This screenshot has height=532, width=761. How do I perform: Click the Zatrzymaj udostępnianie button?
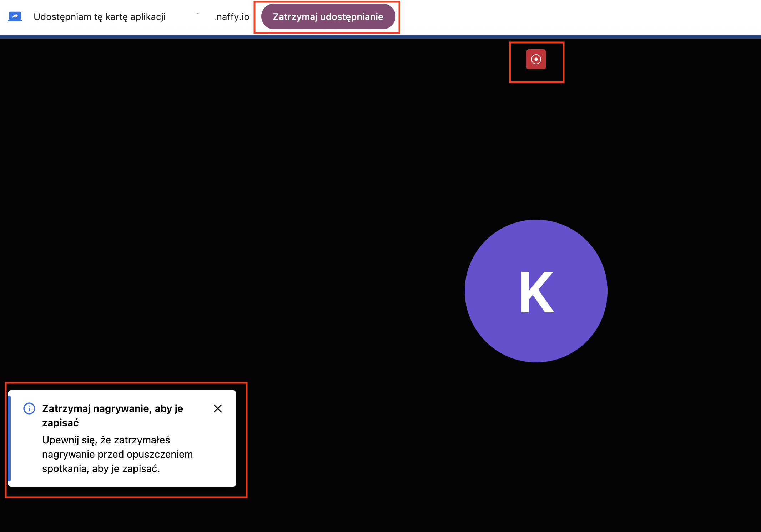(x=328, y=17)
